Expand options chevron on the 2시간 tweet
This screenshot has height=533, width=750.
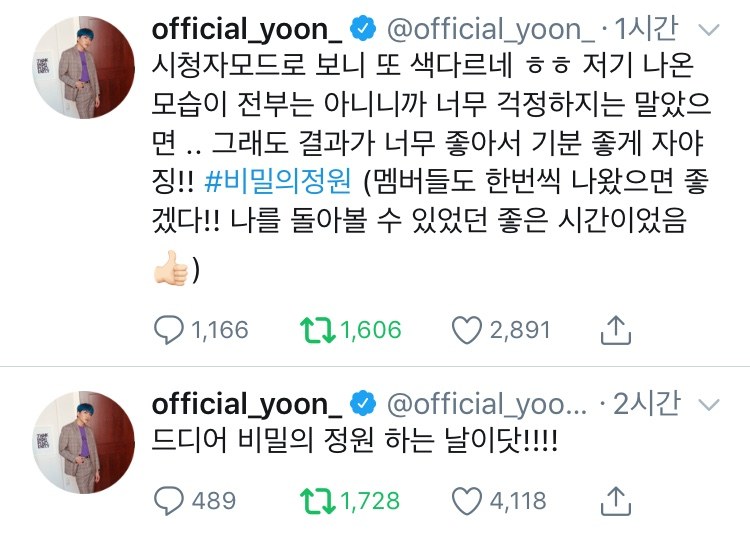pyautogui.click(x=709, y=405)
